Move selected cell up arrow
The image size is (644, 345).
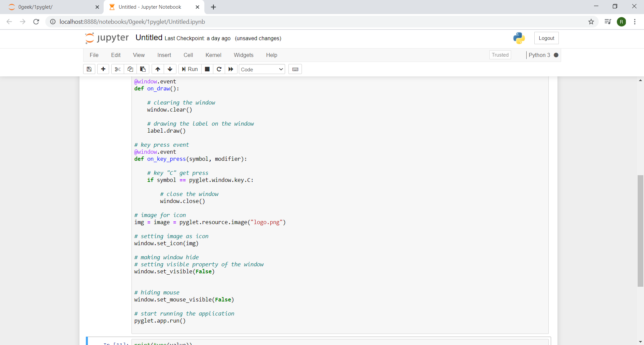tap(158, 69)
